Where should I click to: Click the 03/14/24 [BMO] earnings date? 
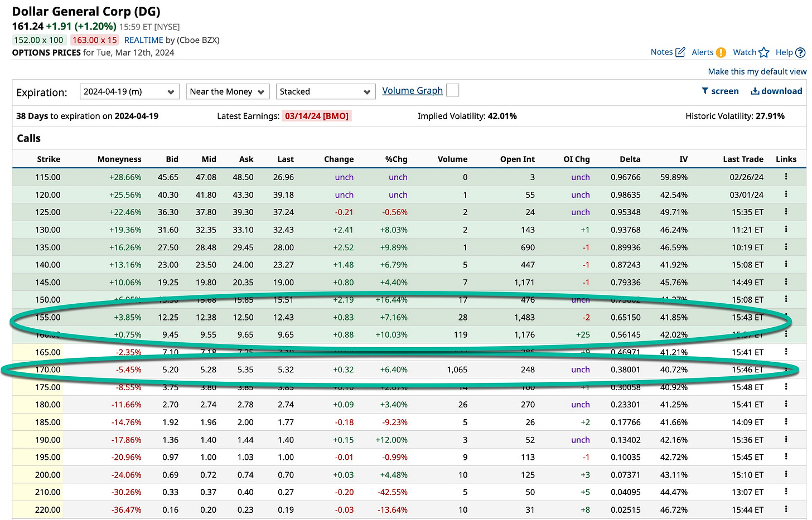click(316, 116)
